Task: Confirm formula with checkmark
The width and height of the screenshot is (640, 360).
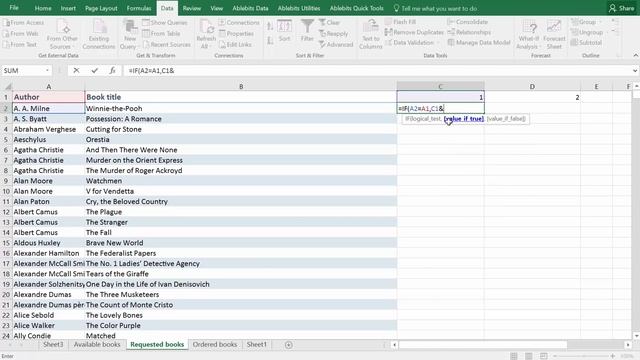Action: pos(94,71)
